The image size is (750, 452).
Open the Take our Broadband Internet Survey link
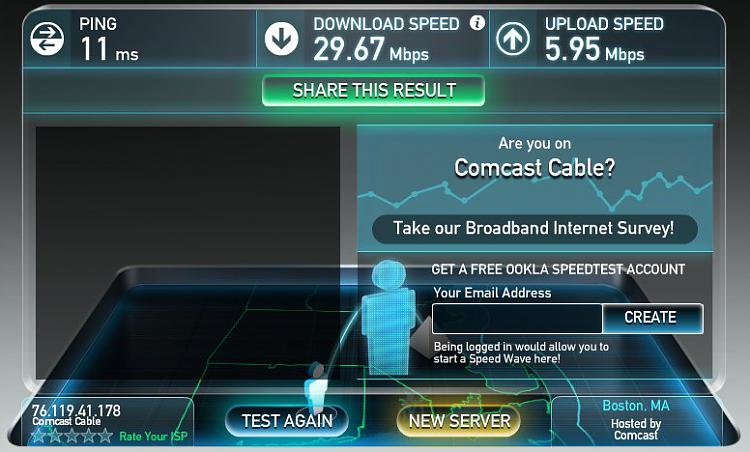534,229
